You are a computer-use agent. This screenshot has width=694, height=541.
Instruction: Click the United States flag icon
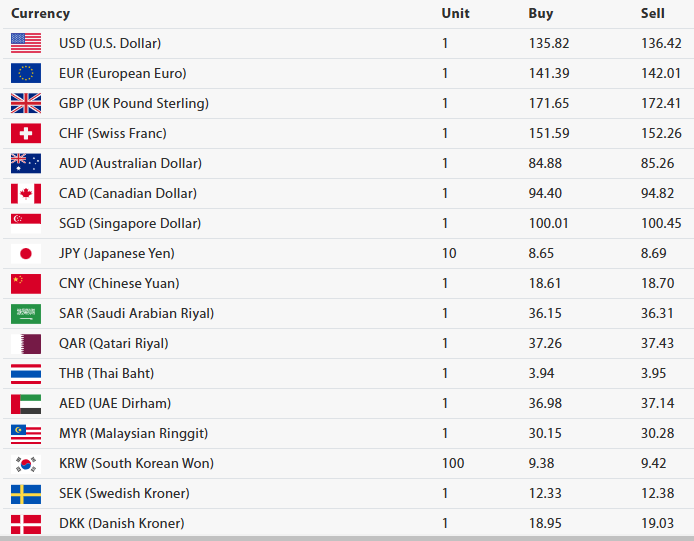coord(26,43)
